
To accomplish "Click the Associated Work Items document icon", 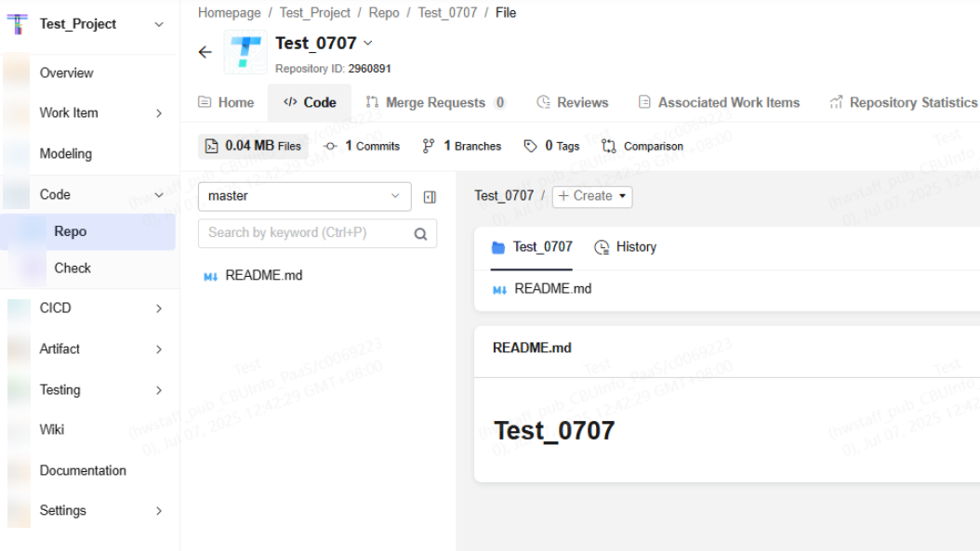I will pos(644,102).
